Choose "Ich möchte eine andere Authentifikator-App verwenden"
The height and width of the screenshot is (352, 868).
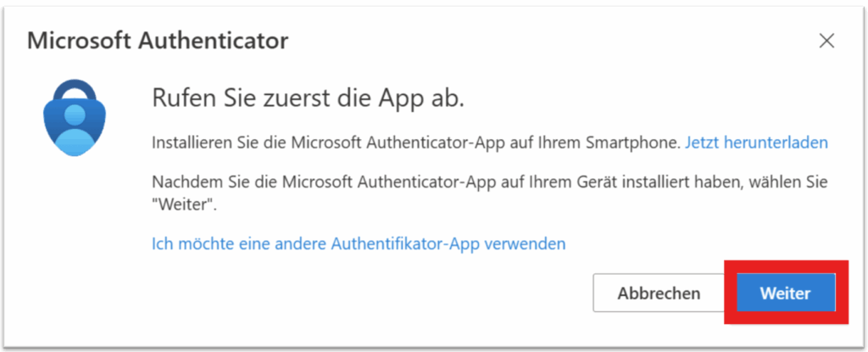[x=358, y=244]
